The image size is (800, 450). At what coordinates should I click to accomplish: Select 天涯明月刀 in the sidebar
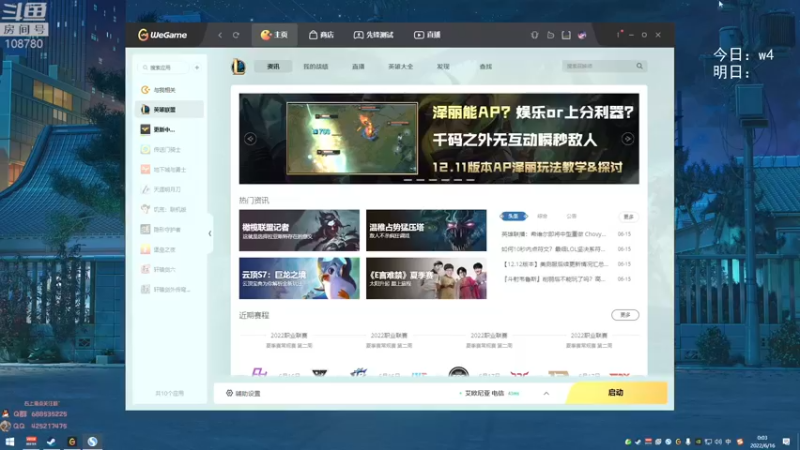click(169, 189)
